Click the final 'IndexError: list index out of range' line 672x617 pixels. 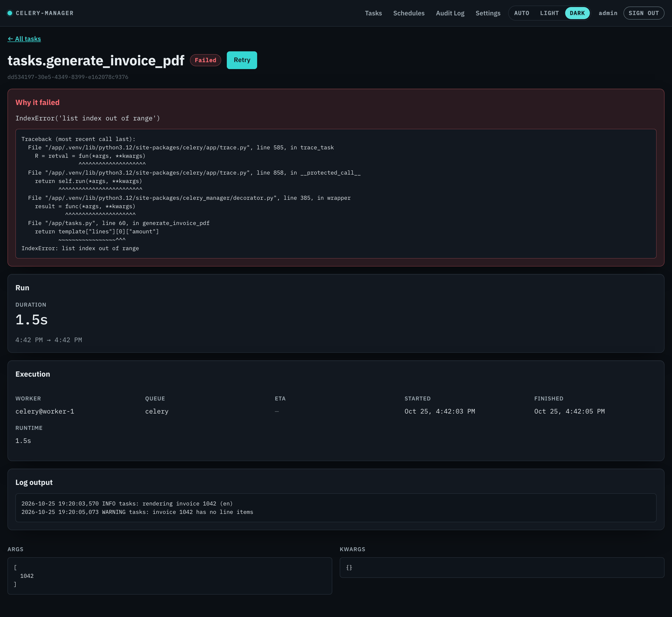(x=80, y=248)
